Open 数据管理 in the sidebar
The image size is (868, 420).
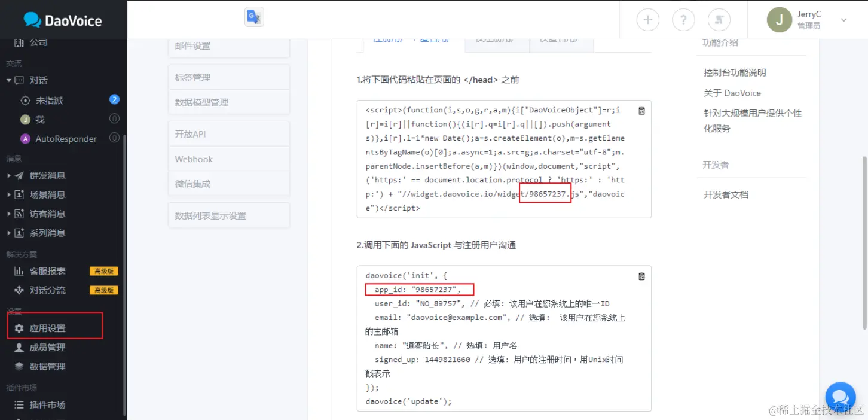[x=48, y=367]
